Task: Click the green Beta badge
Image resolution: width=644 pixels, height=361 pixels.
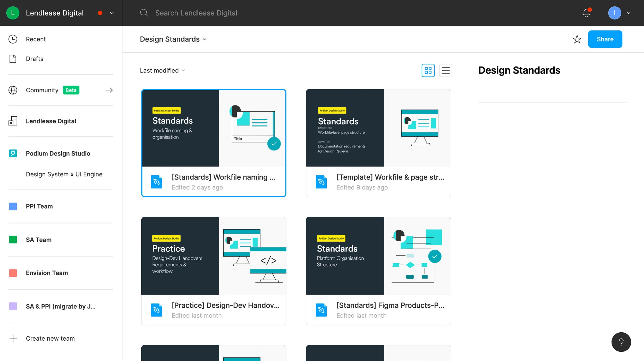Action: pyautogui.click(x=71, y=90)
